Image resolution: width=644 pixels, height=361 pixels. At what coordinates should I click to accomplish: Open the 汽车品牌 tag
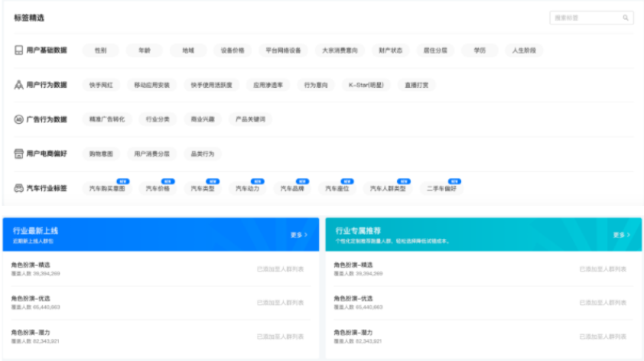click(x=292, y=188)
